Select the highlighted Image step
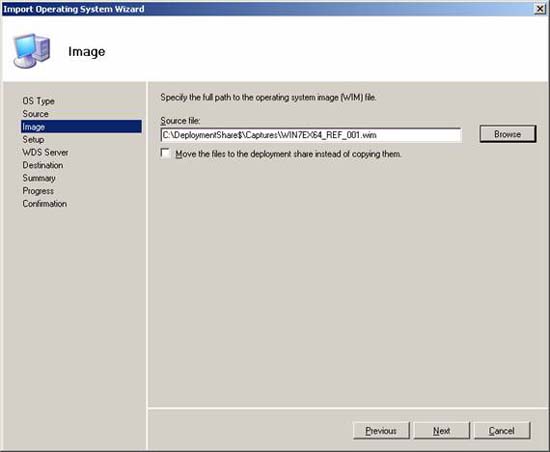Image resolution: width=550 pixels, height=452 pixels. click(x=81, y=127)
